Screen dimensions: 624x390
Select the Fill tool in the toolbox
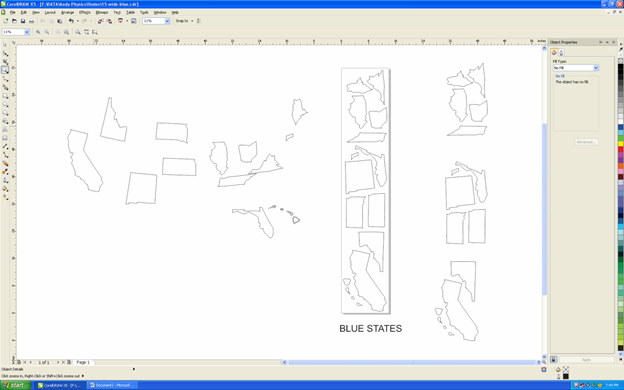5,189
